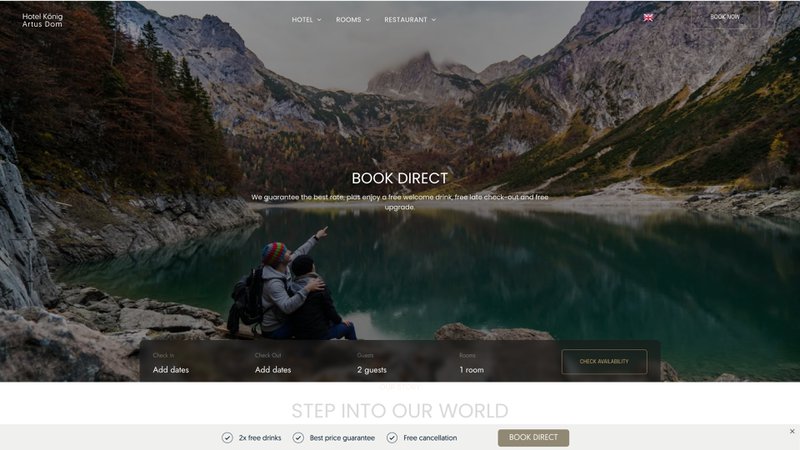
Task: Click the Best price guarantee checkmark icon
Action: click(x=298, y=438)
